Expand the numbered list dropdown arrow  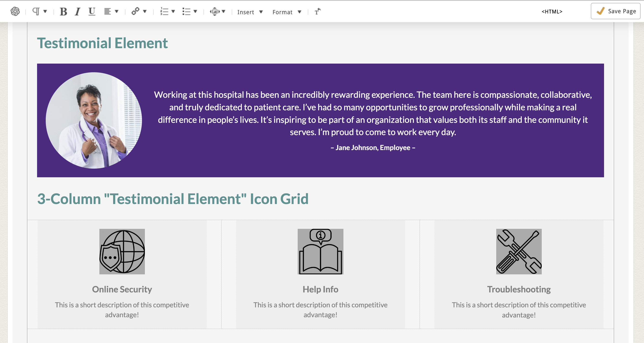pyautogui.click(x=173, y=12)
